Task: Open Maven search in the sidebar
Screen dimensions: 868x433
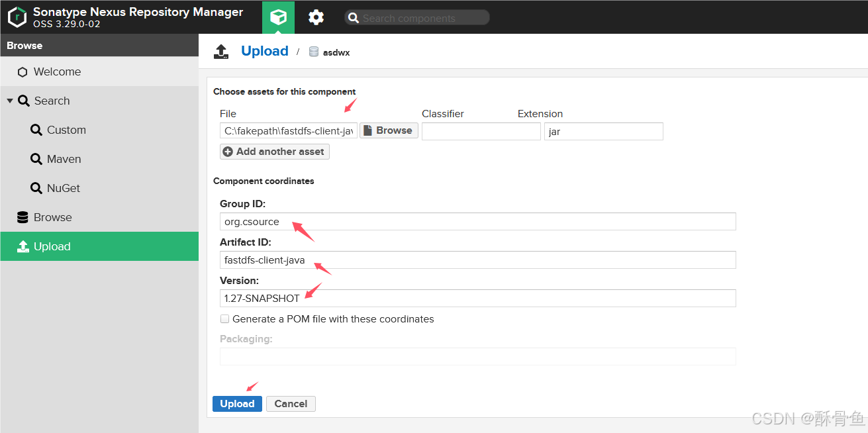Action: [x=99, y=159]
